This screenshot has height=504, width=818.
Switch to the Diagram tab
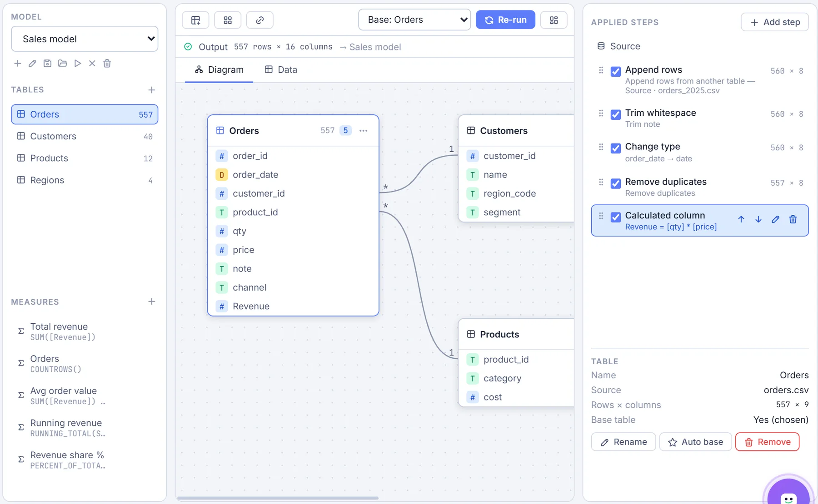(x=219, y=70)
